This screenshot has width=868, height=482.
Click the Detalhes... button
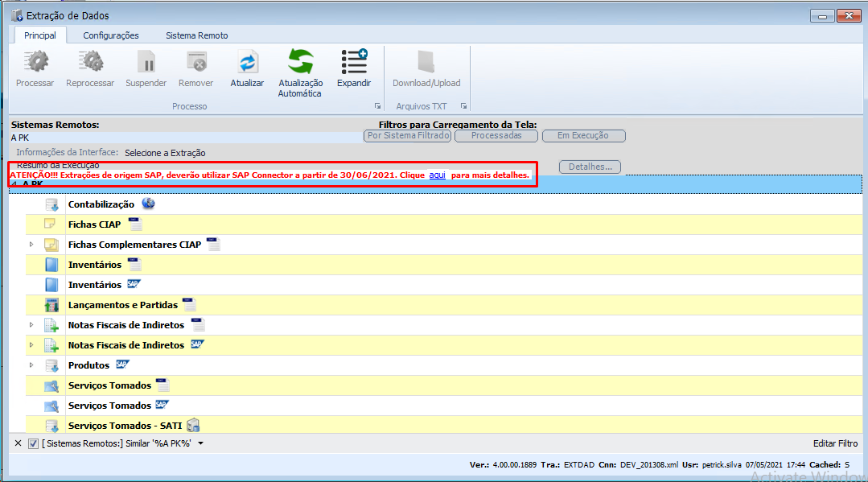(x=590, y=167)
